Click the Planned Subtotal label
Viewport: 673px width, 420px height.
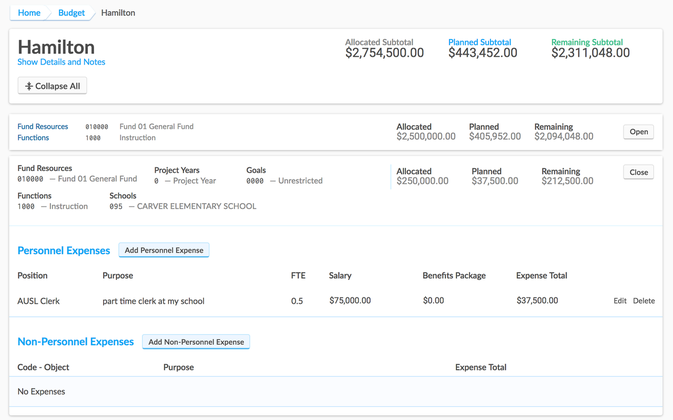tap(479, 42)
